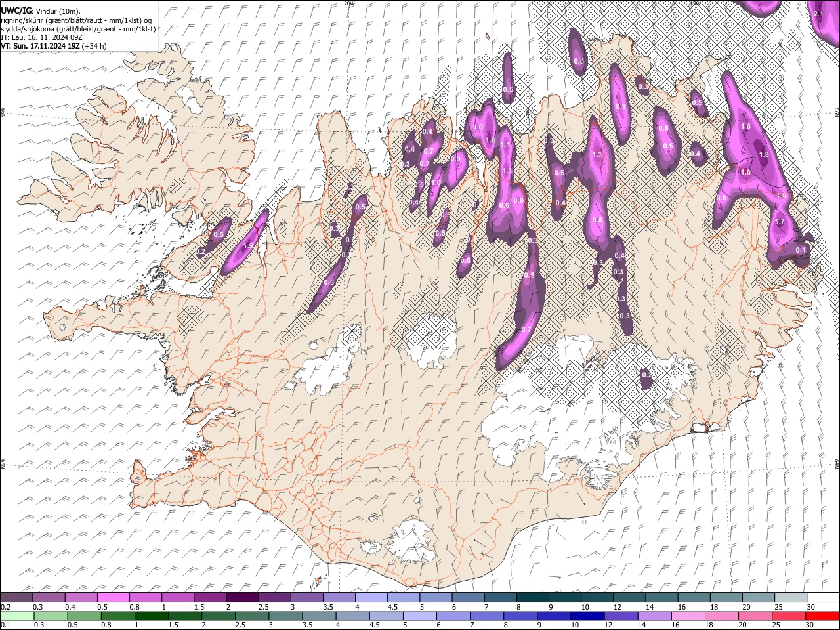Select the light pink swatch labeled 16 in rain scale
The width and height of the screenshot is (840, 630).
689,616
